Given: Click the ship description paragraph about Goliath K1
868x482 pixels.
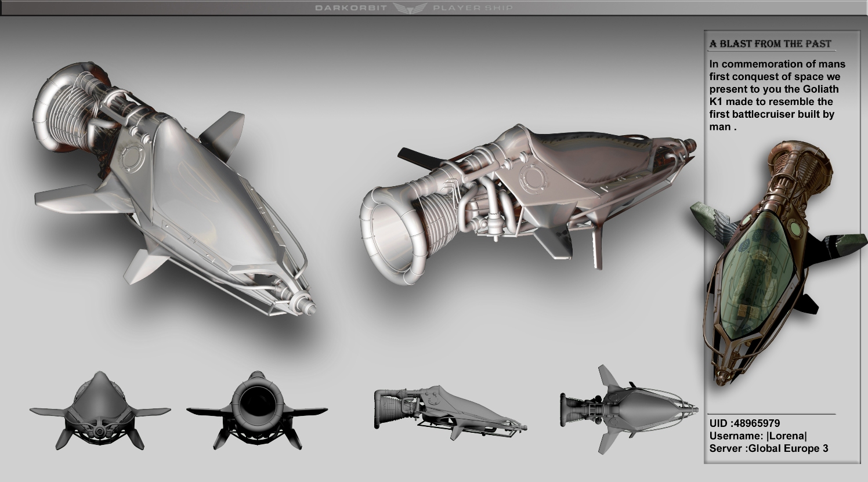Looking at the screenshot, I should (x=777, y=95).
